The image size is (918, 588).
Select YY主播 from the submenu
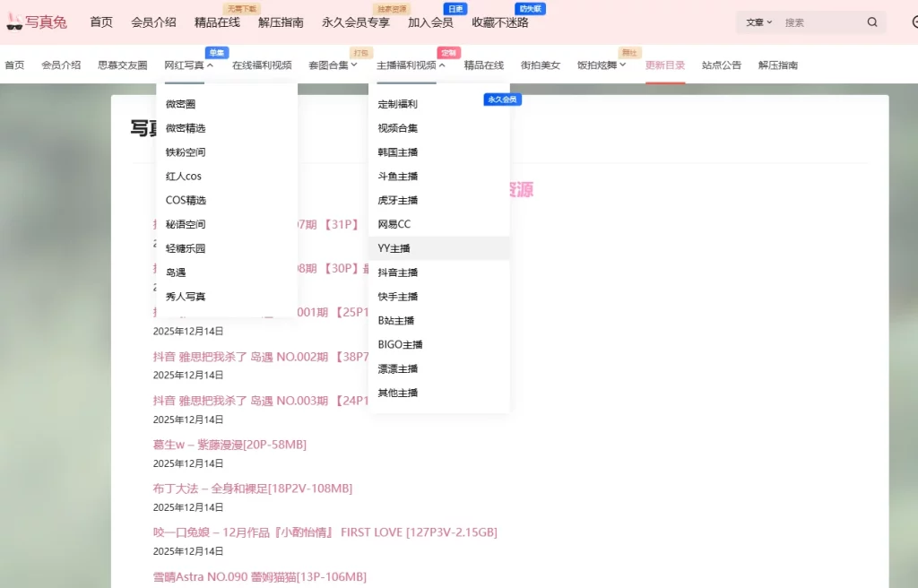pos(394,248)
